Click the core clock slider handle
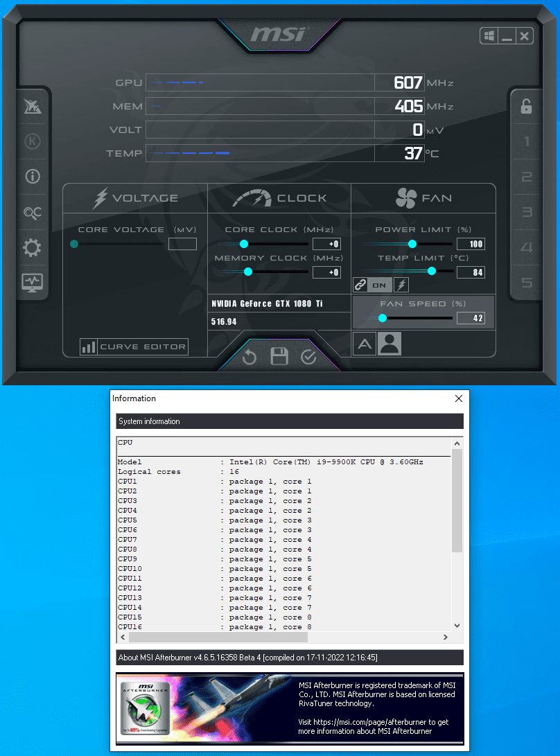The width and height of the screenshot is (560, 756). pos(244,244)
